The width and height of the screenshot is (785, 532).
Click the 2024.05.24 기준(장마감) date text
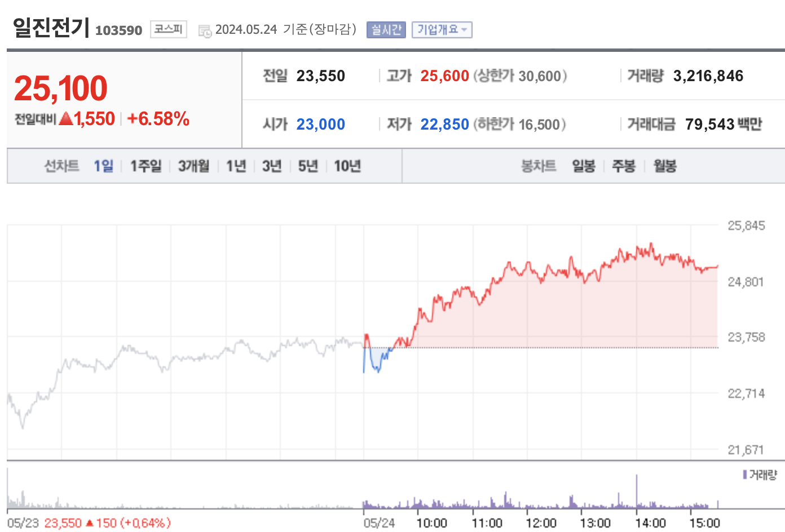click(286, 29)
